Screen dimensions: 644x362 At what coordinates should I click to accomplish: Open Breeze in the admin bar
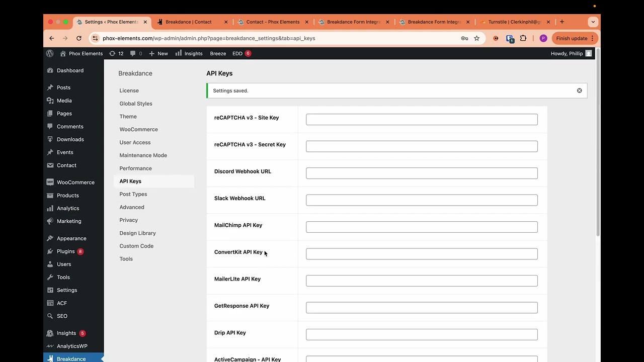click(x=218, y=53)
